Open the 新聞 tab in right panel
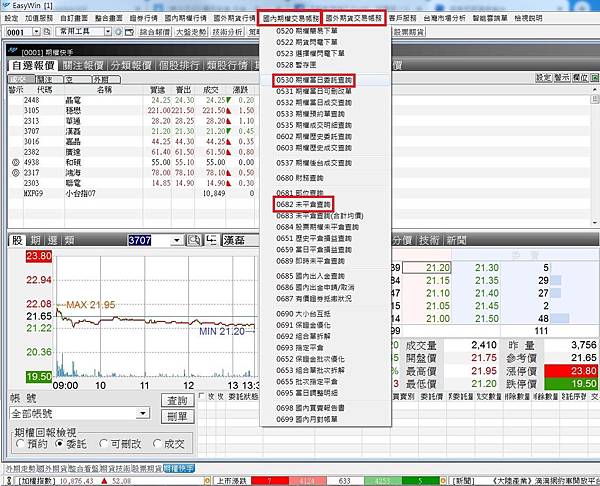 pos(457,240)
